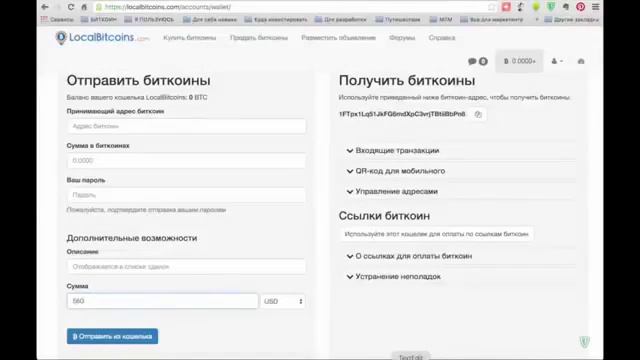The image size is (640, 360).
Task: Bookmark the page with the star icon
Action: coord(491,7)
